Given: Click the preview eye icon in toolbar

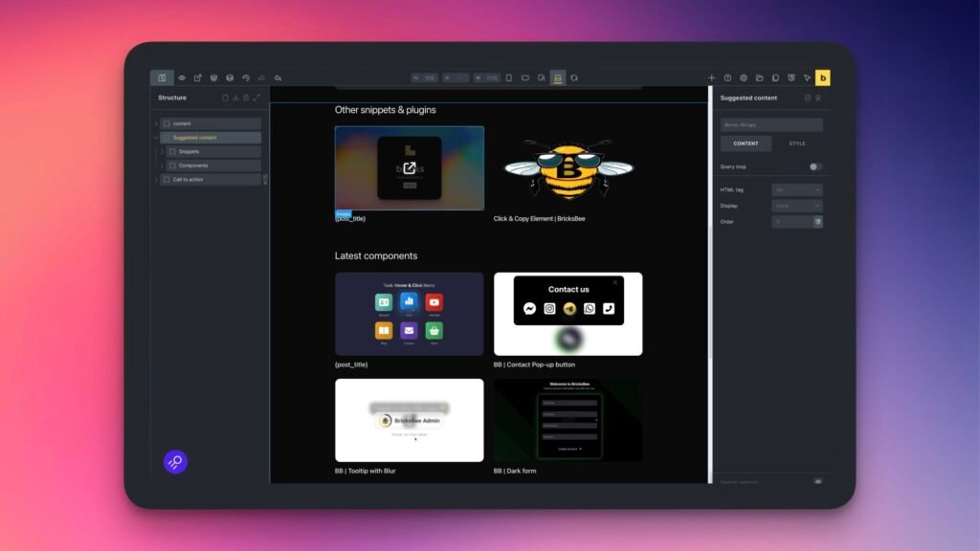Looking at the screenshot, I should pos(182,77).
